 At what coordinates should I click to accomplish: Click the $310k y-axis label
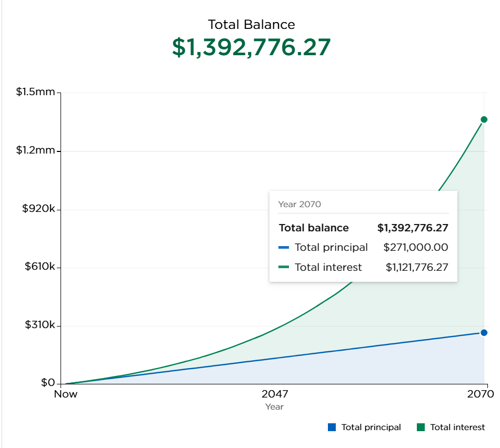pos(39,325)
